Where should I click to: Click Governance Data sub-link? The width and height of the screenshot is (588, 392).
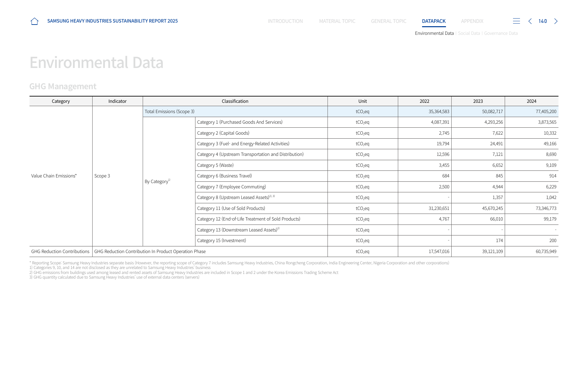click(x=501, y=33)
